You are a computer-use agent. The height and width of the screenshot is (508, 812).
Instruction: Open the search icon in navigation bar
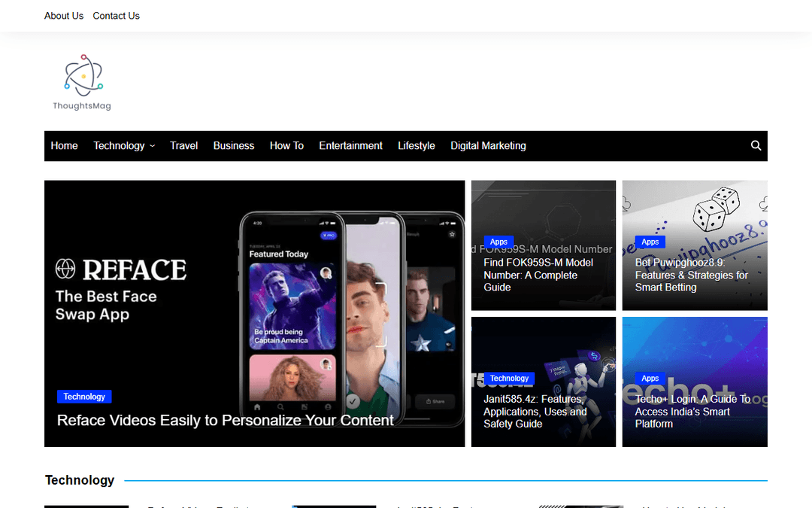tap(756, 146)
